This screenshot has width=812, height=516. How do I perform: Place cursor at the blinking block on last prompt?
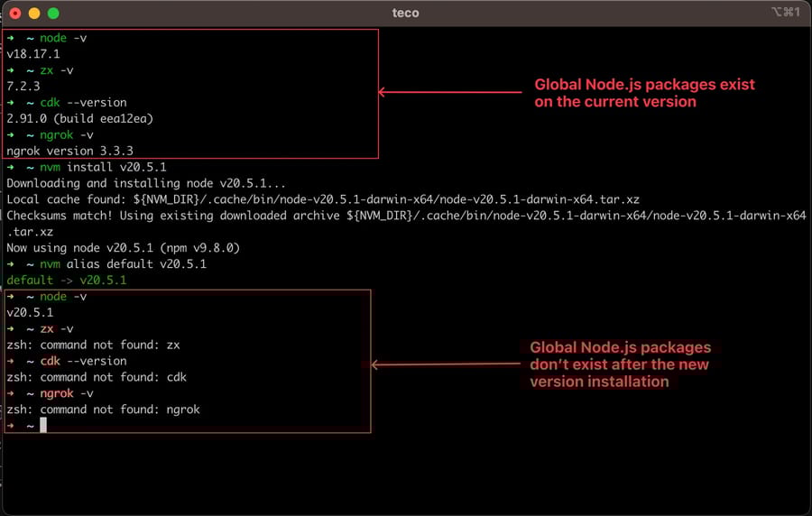coord(42,425)
